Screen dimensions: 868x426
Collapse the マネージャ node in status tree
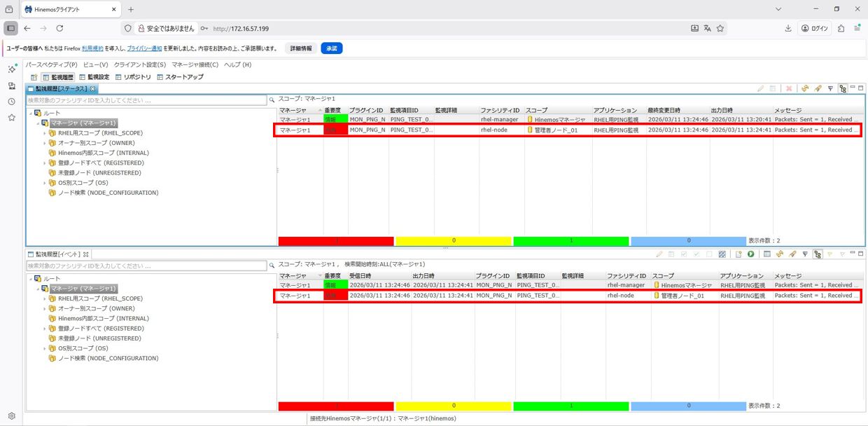coord(38,123)
